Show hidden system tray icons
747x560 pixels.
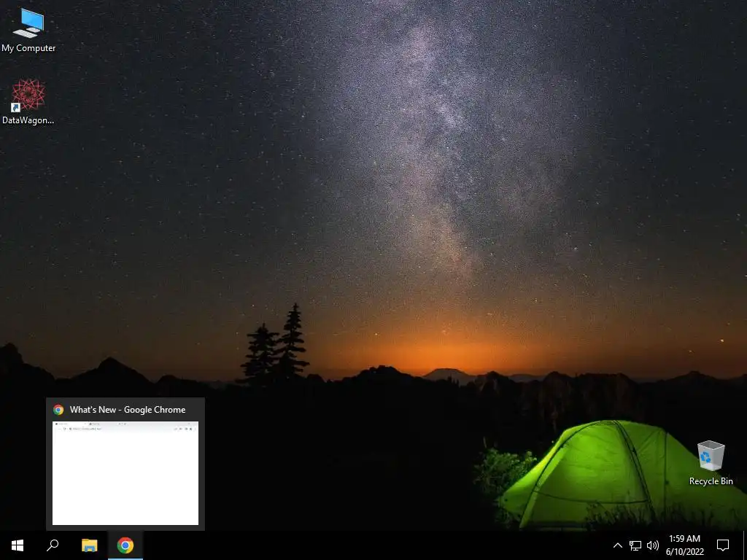click(x=617, y=545)
